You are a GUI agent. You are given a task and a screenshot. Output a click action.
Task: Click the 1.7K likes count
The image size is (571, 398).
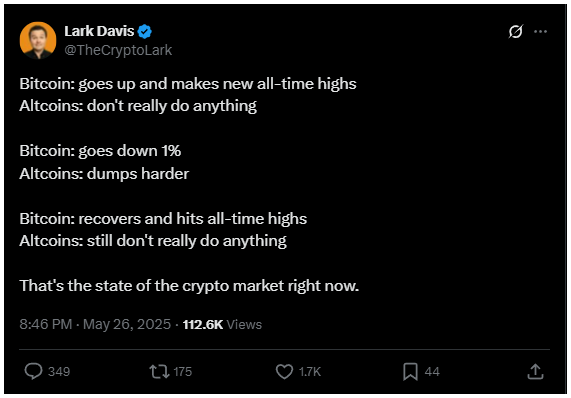(x=310, y=372)
